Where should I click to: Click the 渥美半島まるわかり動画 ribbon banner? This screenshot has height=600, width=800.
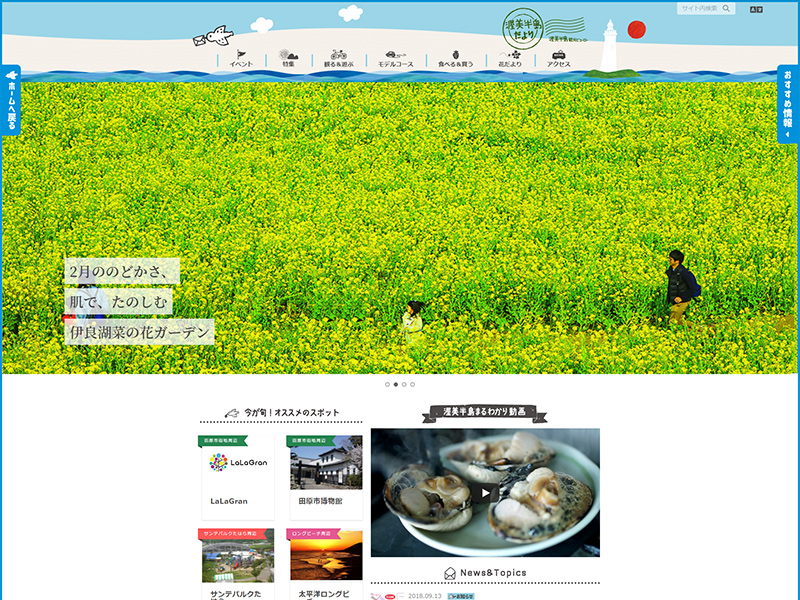coord(484,413)
